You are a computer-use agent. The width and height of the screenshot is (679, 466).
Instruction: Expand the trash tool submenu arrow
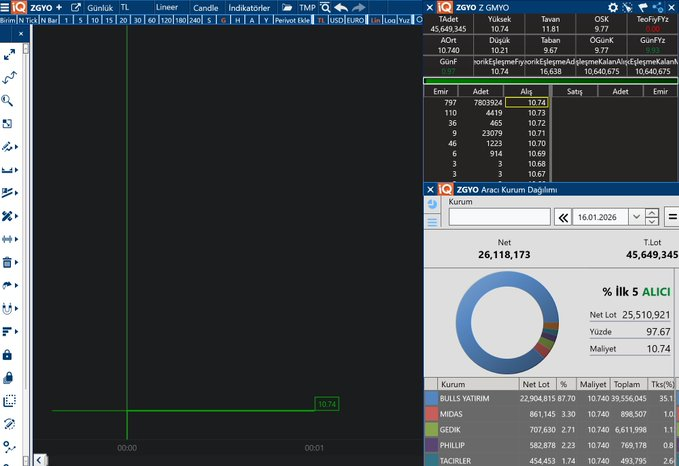tap(16, 262)
